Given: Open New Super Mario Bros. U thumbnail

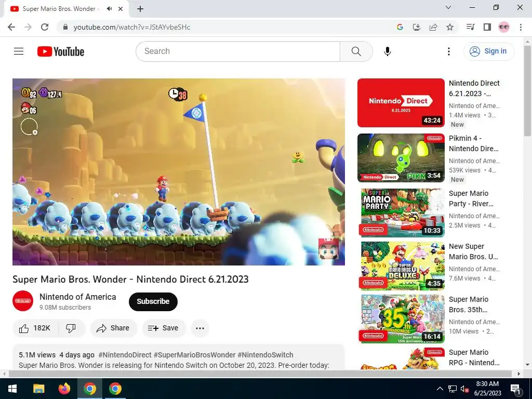Looking at the screenshot, I should click(401, 266).
